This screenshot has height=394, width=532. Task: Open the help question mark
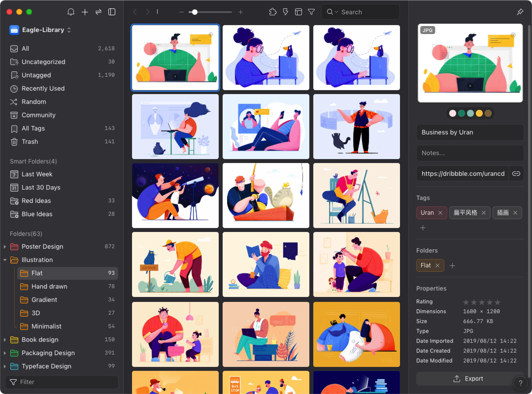[520, 383]
